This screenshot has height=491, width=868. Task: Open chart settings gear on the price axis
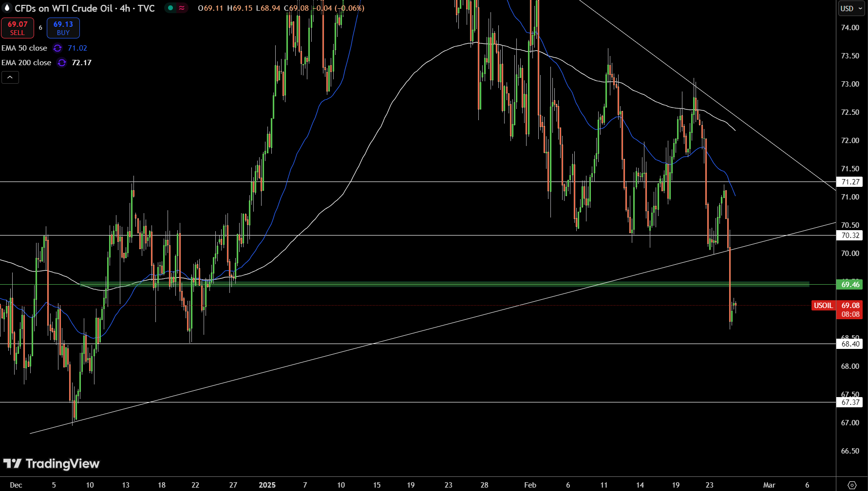(852, 485)
